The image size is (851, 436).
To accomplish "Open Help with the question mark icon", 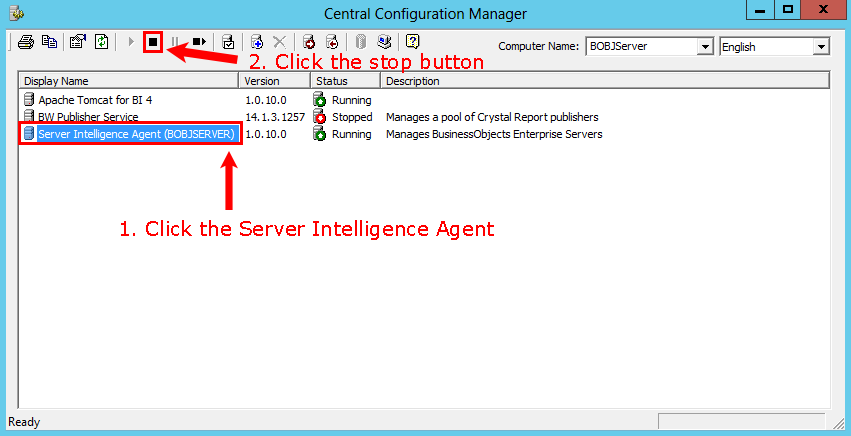I will tap(413, 42).
